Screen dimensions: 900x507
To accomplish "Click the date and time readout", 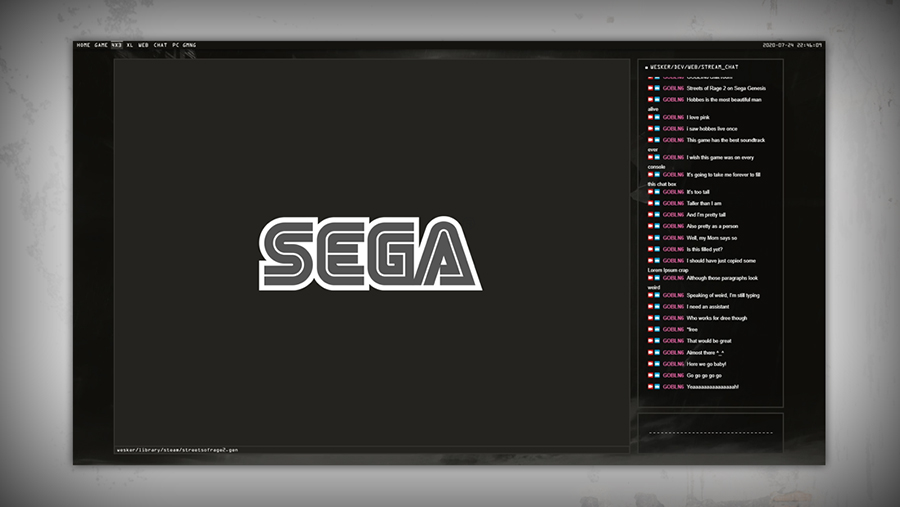I will pos(792,45).
